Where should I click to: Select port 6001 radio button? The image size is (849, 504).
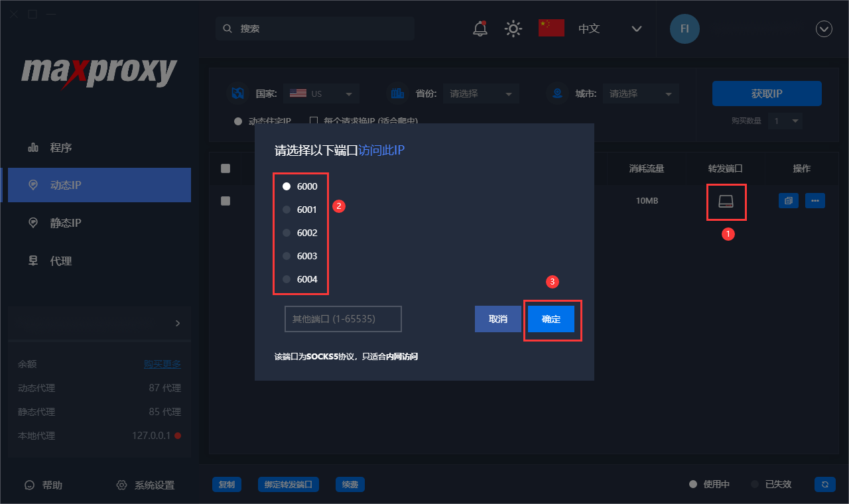(x=286, y=210)
